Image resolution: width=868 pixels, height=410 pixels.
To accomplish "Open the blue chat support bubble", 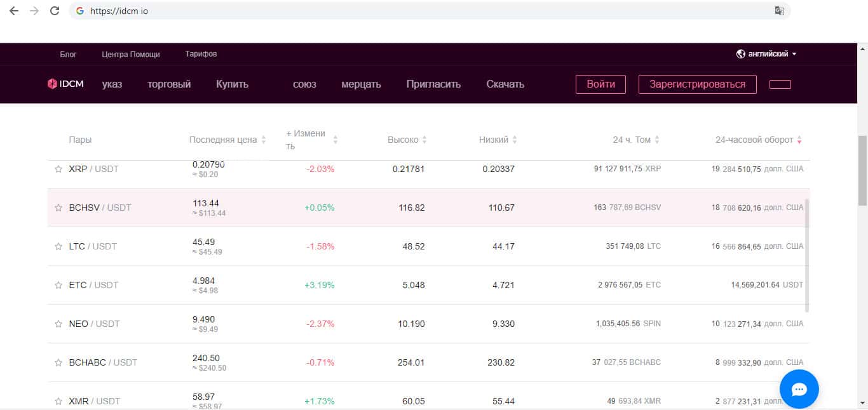I will pyautogui.click(x=799, y=388).
